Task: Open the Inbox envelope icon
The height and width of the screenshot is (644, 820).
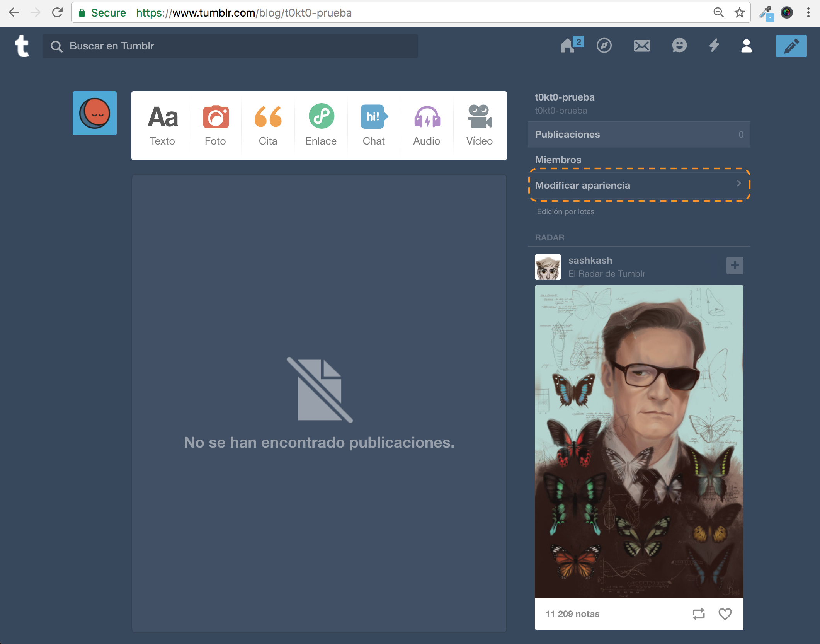Action: click(642, 46)
